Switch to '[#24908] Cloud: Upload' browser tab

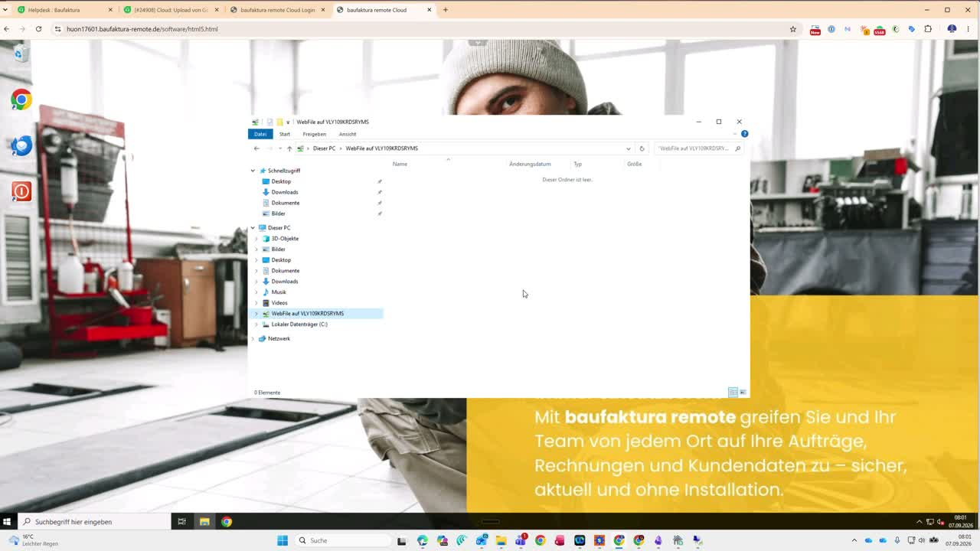171,10
